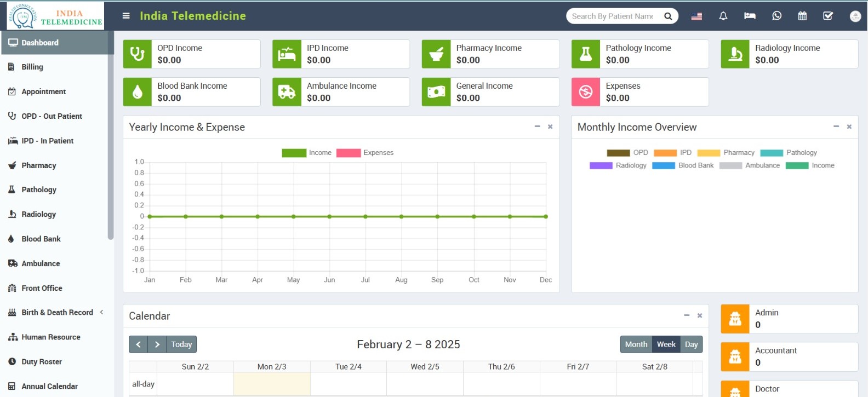Click the Search By Patient Name field
The image size is (868, 397).
point(612,16)
